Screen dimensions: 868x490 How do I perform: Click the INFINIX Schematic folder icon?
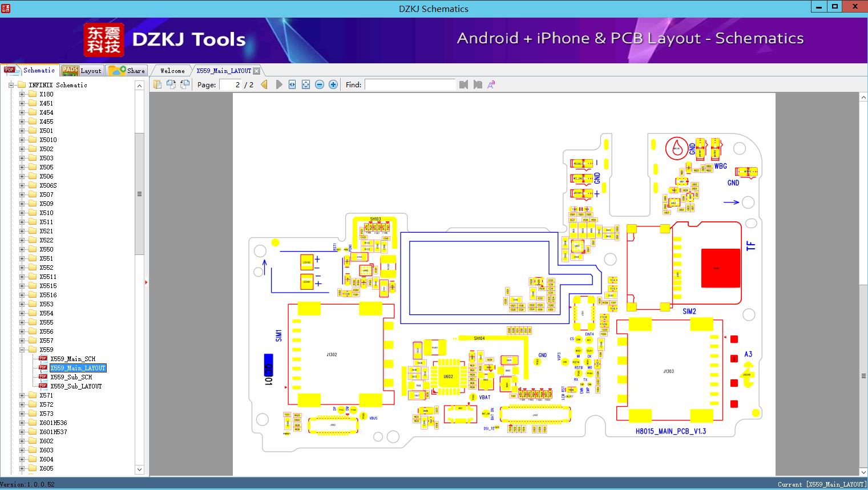tap(22, 85)
